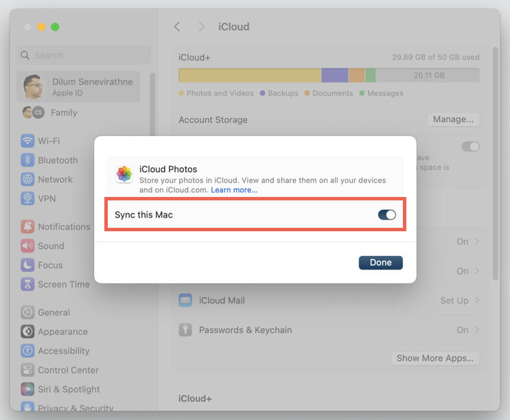Image resolution: width=510 pixels, height=420 pixels.
Task: Go back with the left chevron
Action: [177, 27]
